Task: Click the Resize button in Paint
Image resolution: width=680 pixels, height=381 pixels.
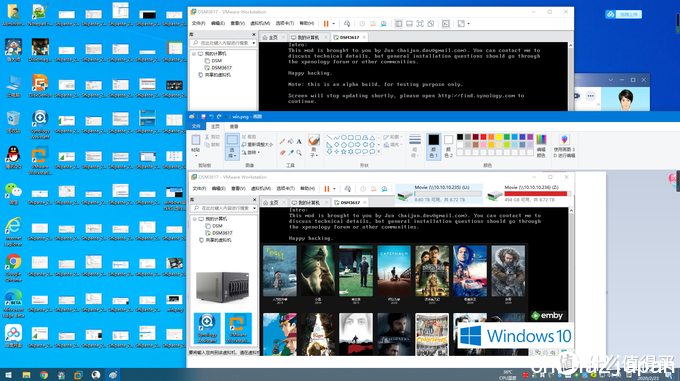Action: (258, 145)
